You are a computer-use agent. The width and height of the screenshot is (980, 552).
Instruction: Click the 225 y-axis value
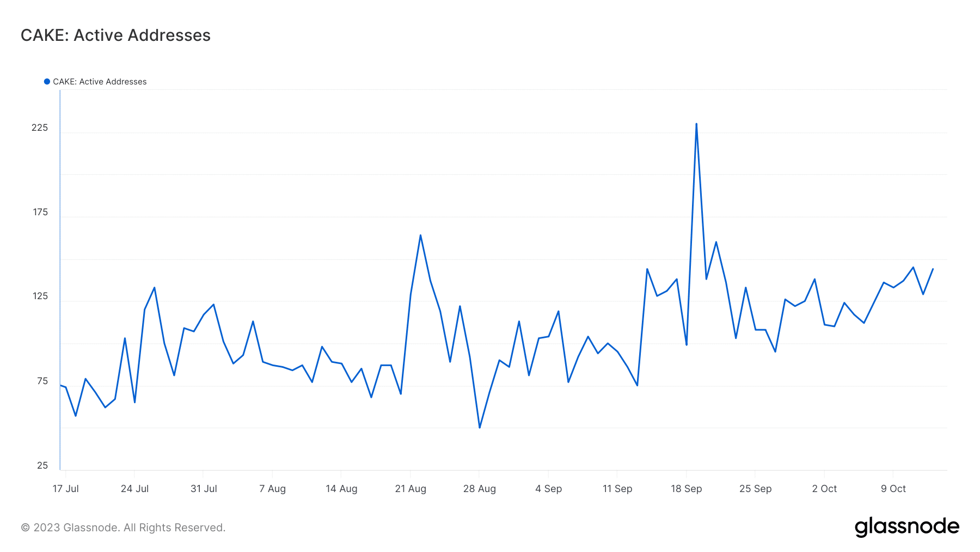point(40,128)
